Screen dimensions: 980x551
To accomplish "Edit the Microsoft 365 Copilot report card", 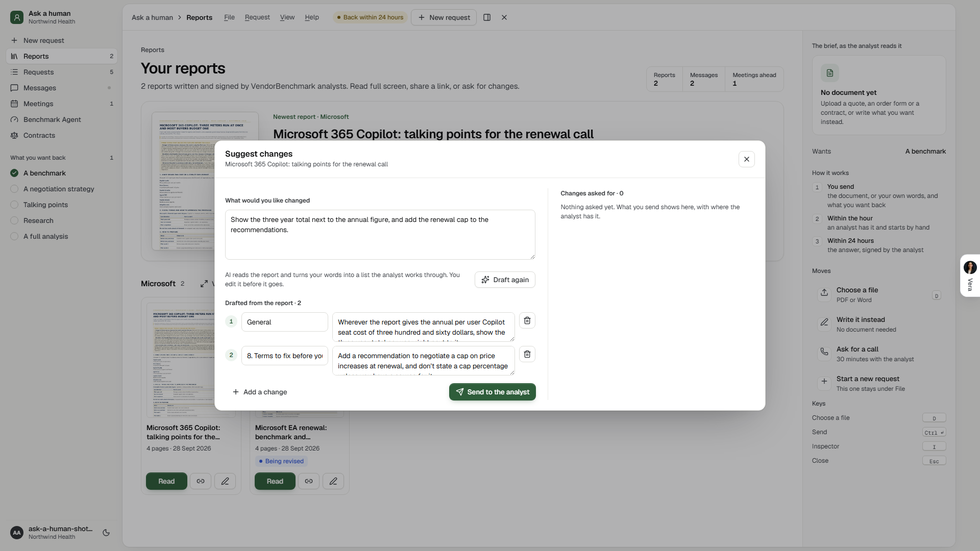I will click(x=225, y=481).
